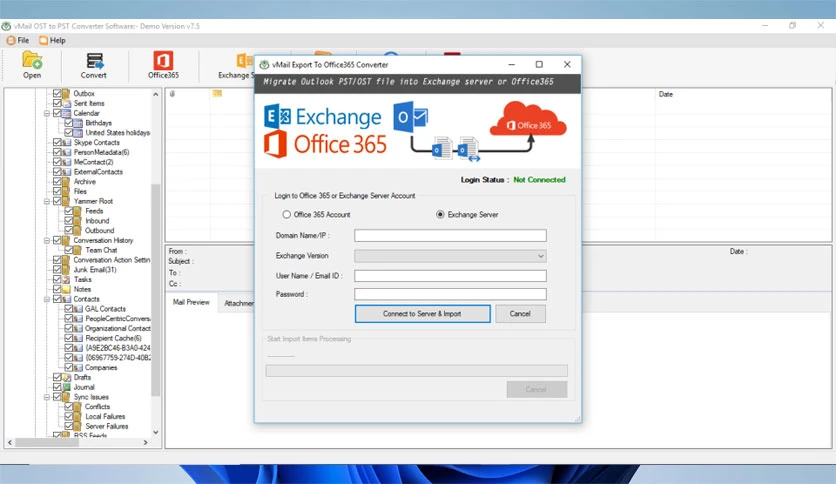Select the Exchange Server radio button
Screen dimensions: 836x484
click(440, 214)
